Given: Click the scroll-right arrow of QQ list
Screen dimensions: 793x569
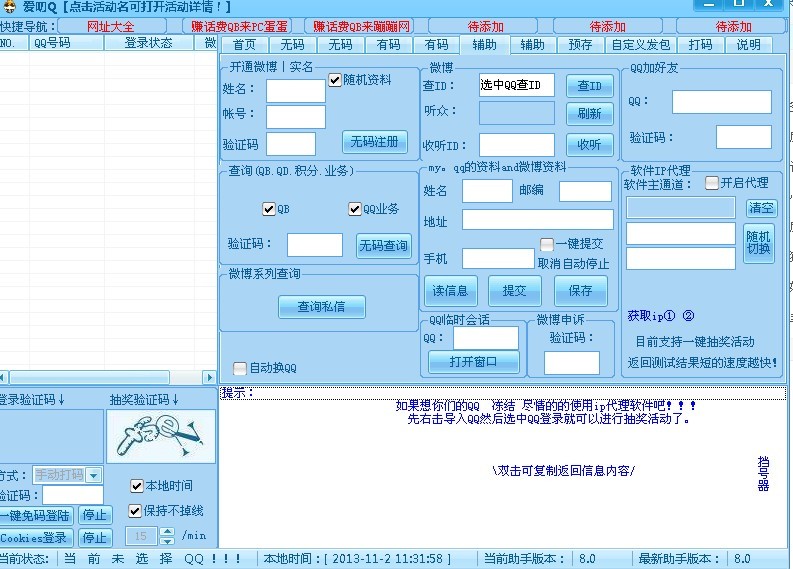Looking at the screenshot, I should 209,377.
